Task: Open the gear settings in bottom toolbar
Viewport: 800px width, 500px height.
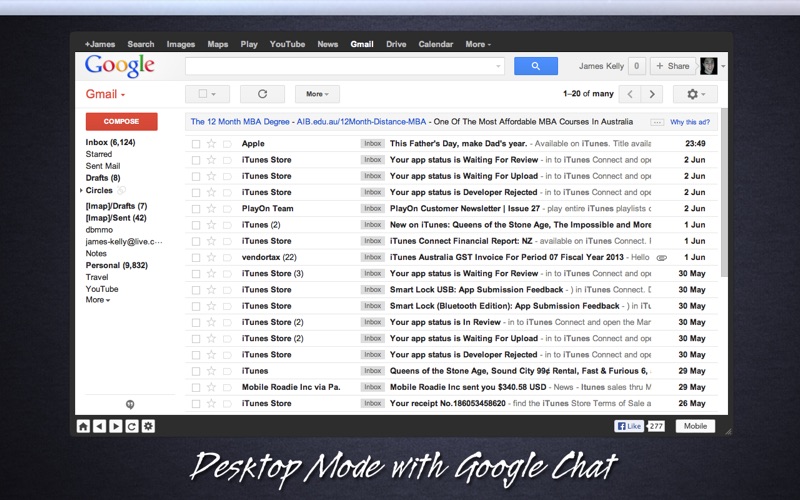Action: 148,426
